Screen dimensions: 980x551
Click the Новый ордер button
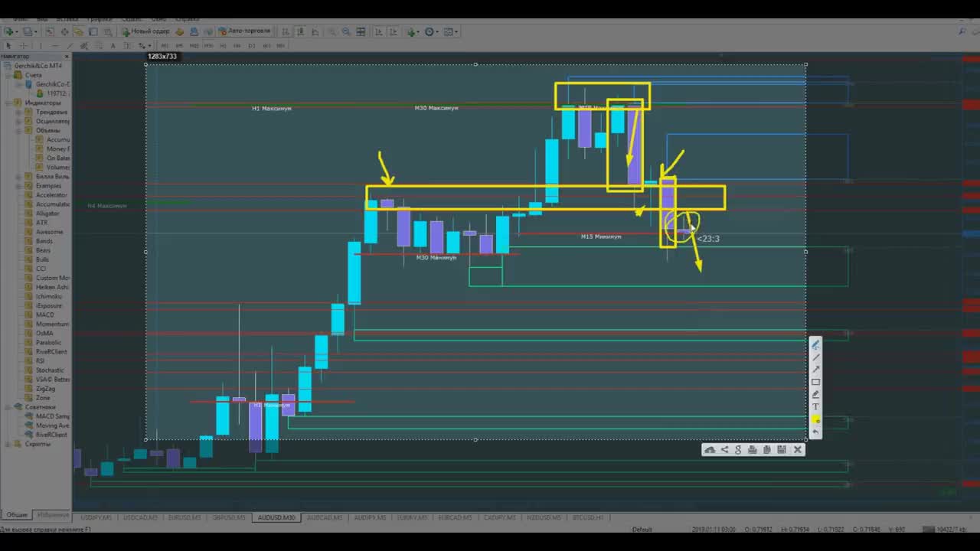point(145,31)
